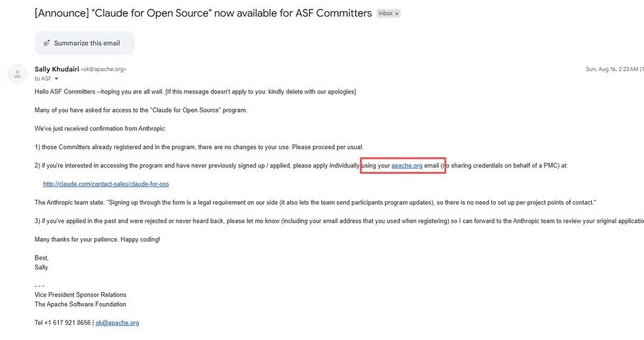Open sender's profile avatar icon
The image size is (644, 340).
pyautogui.click(x=17, y=74)
